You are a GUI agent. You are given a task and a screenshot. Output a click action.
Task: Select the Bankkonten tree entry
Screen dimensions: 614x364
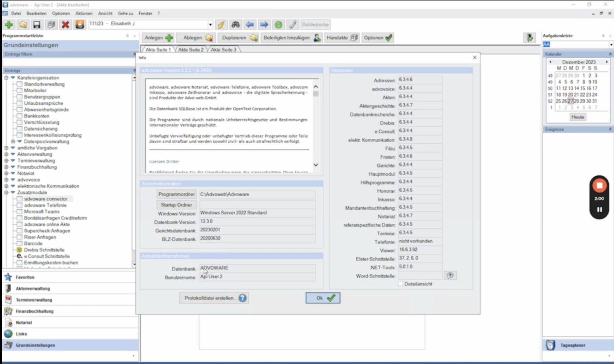(x=37, y=116)
